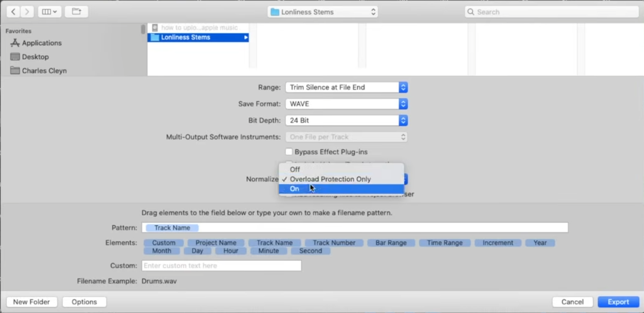Screen dimensions: 644x313
Task: Open Multi-Output Software Instruments dropdown
Action: click(x=347, y=137)
